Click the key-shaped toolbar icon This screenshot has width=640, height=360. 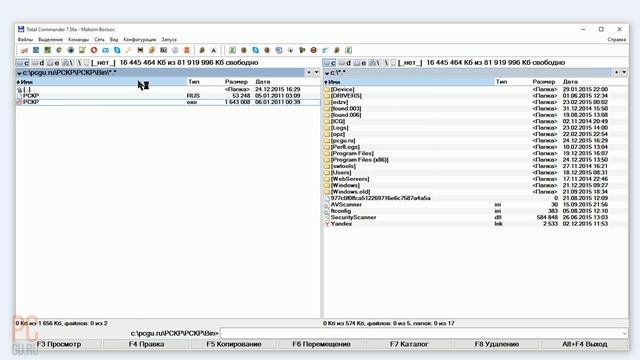tap(129, 50)
